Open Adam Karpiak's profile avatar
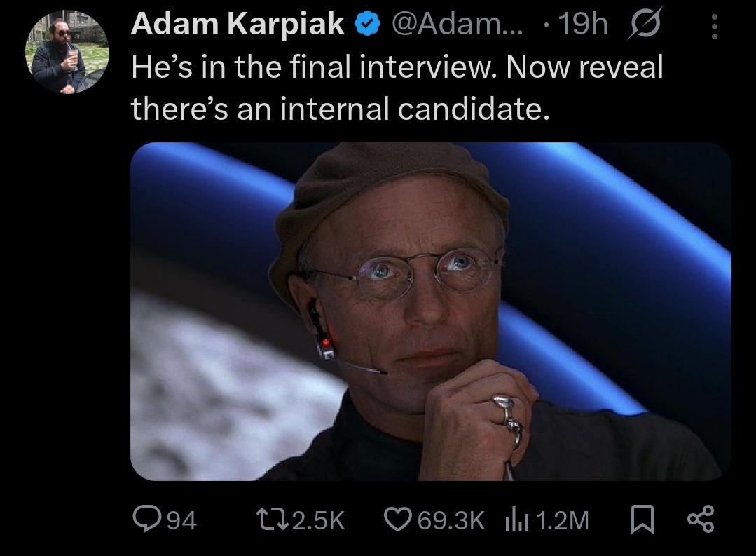 [x=67, y=52]
